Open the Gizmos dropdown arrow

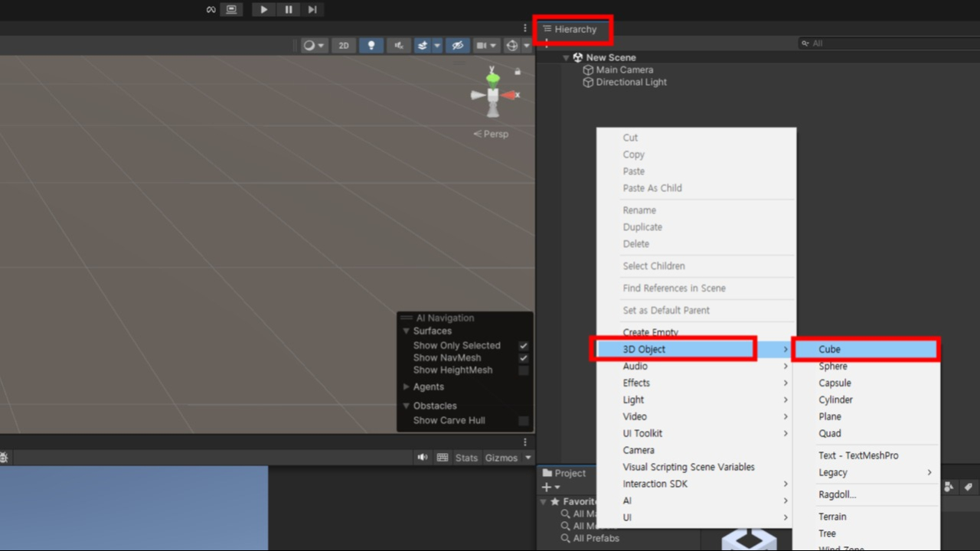(x=528, y=458)
